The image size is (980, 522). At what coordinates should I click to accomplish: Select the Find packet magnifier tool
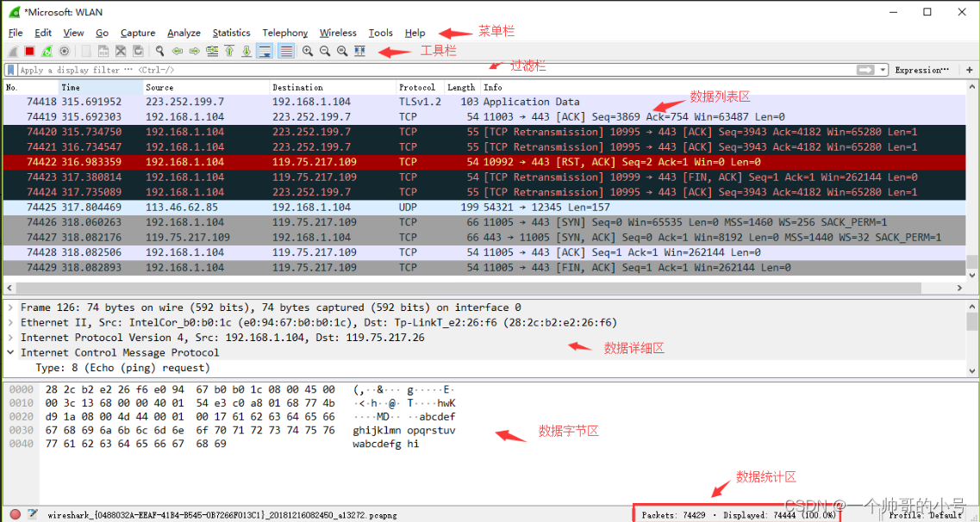point(159,50)
